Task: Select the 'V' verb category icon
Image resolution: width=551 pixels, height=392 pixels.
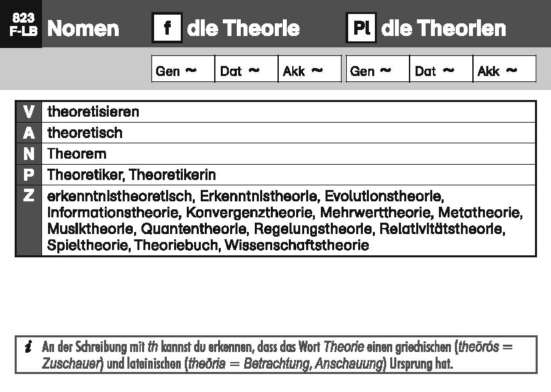Action: [28, 111]
